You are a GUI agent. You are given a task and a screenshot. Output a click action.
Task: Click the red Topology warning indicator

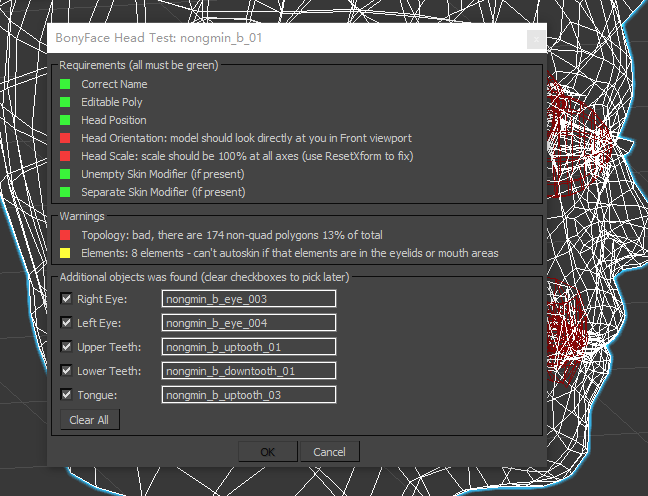pyautogui.click(x=65, y=235)
